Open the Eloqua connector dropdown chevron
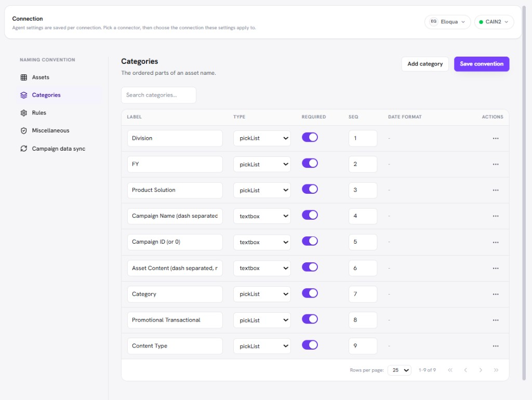This screenshot has width=532, height=400. 463,22
